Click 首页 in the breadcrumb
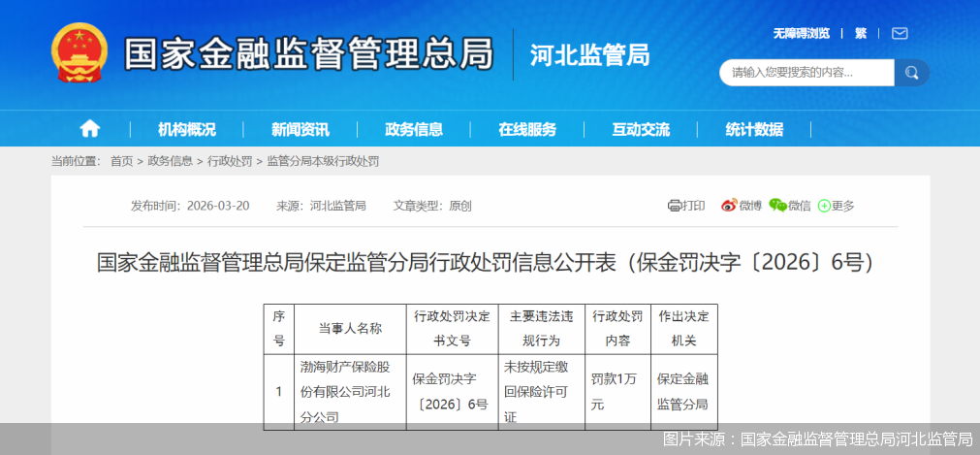This screenshot has width=980, height=455. tap(122, 161)
